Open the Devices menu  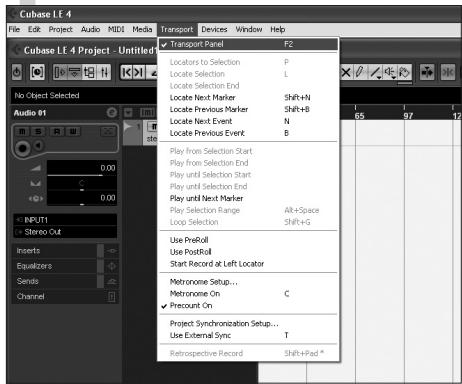click(214, 29)
